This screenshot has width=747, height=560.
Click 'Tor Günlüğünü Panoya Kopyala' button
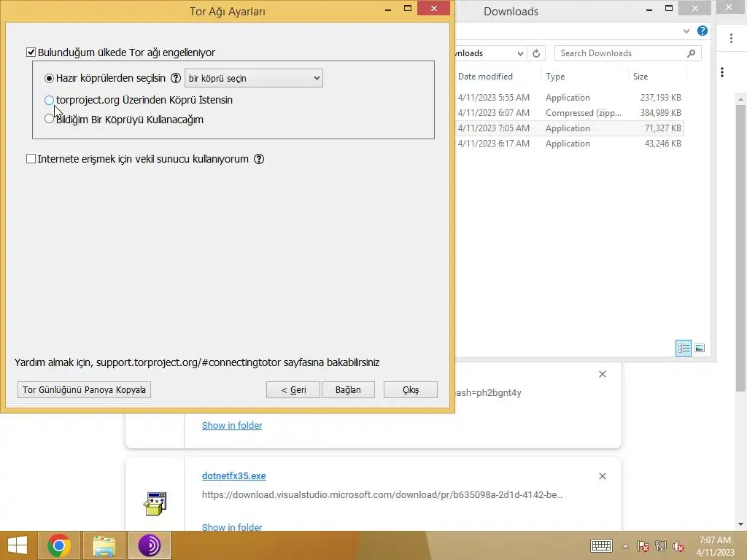(85, 389)
